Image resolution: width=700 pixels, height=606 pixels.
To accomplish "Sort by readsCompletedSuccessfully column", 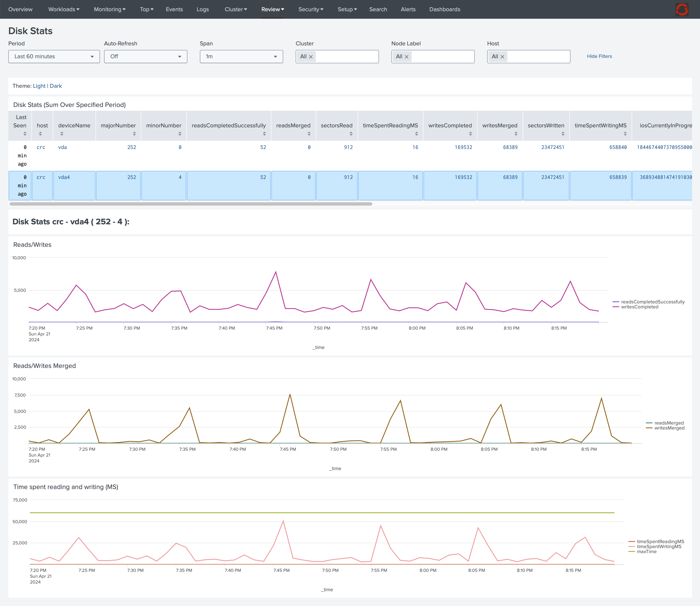I will (264, 134).
